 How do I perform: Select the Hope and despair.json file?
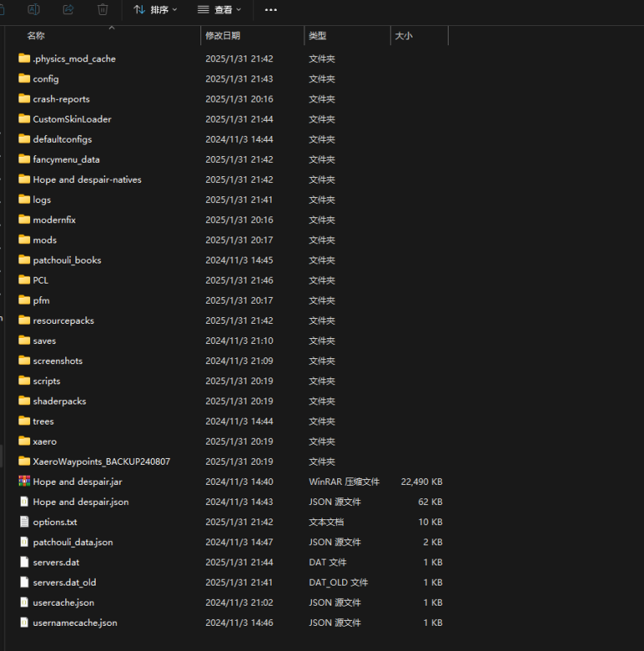[x=80, y=502]
